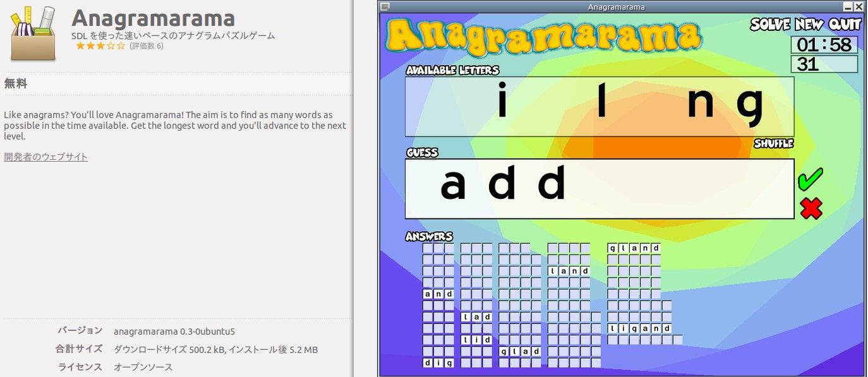Click the solved answer 'and'
The image size is (868, 377).
(438, 294)
